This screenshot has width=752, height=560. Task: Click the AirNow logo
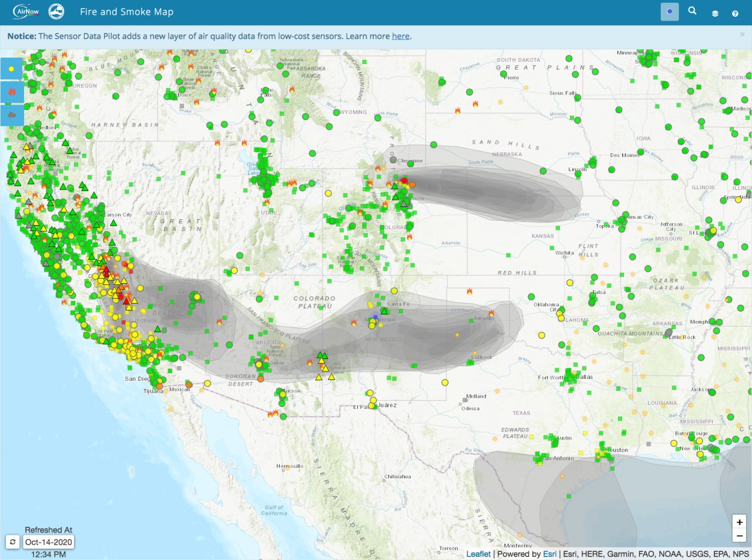26,12
